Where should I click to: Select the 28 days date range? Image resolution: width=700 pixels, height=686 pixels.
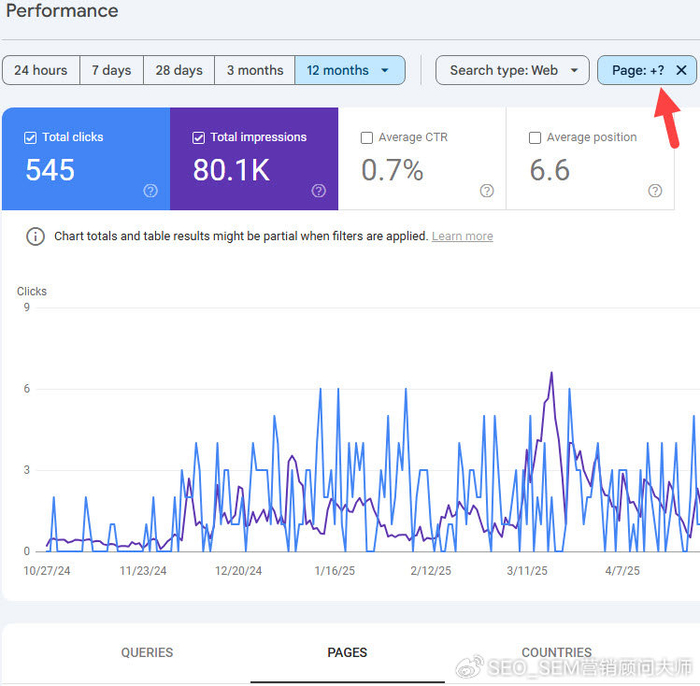tap(179, 70)
